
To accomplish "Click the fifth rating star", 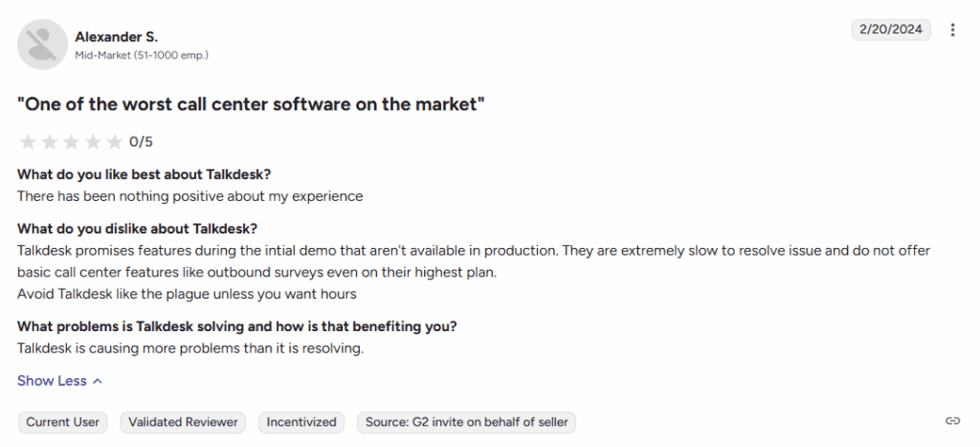I will [x=115, y=143].
